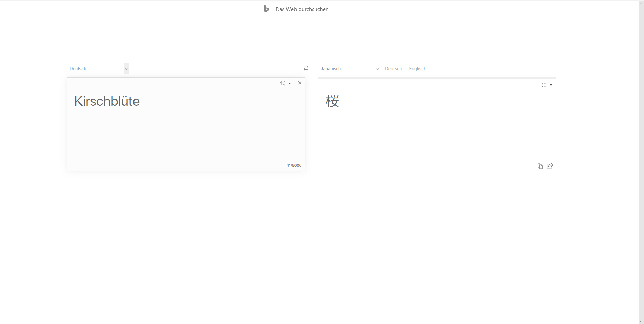The image size is (644, 324).
Task: Click the 11/5000 character counter
Action: 294,165
